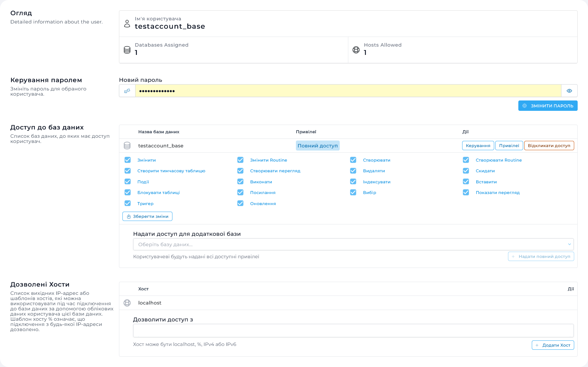Open the Оберіть базу даних dropdown
Screen dimensions: 588x367
(x=348, y=244)
